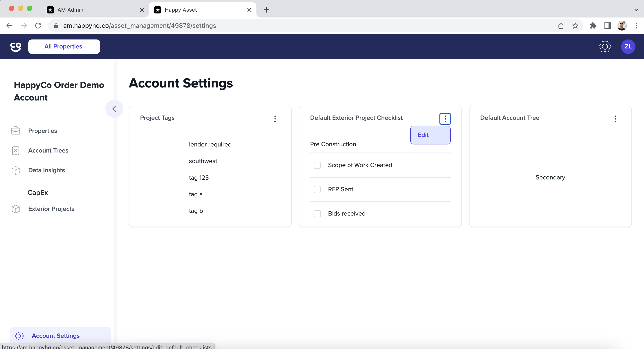Open Data Insights in the sidebar
This screenshot has width=644, height=349.
[x=46, y=170]
